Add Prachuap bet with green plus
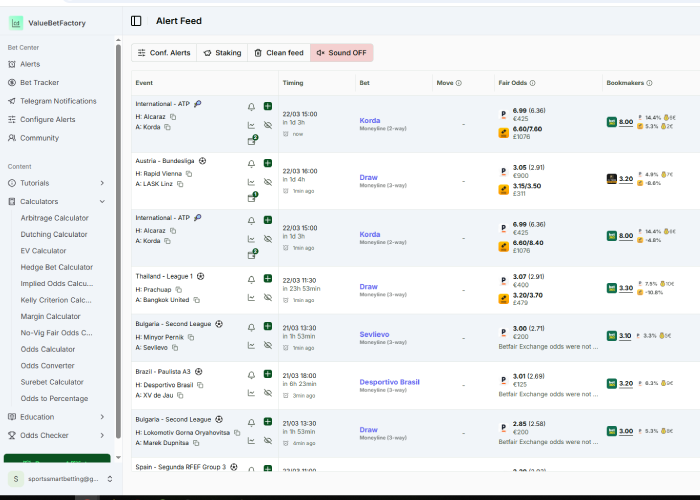The height and width of the screenshot is (500, 700). [x=268, y=279]
